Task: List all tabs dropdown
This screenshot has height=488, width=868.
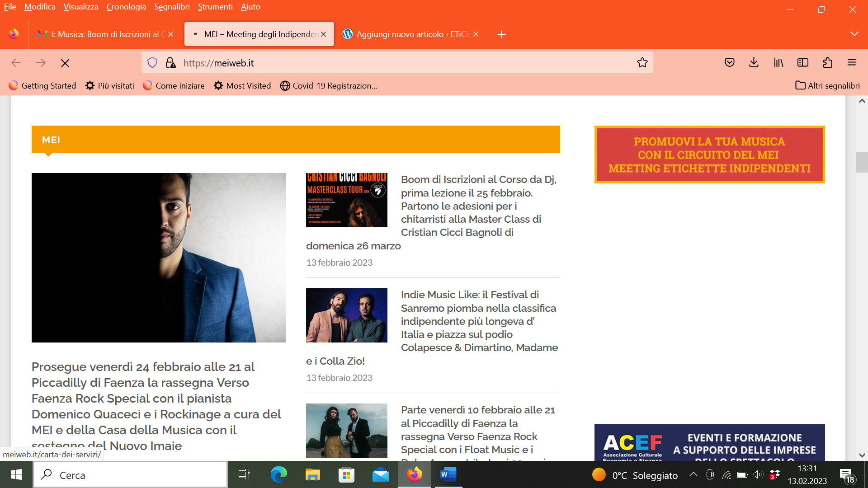Action: point(854,34)
